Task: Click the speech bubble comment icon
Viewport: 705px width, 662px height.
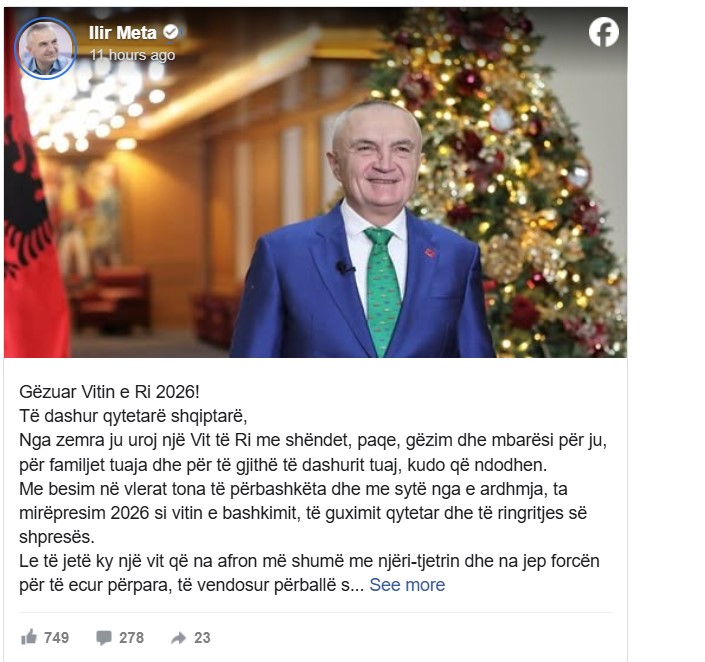Action: pyautogui.click(x=103, y=638)
